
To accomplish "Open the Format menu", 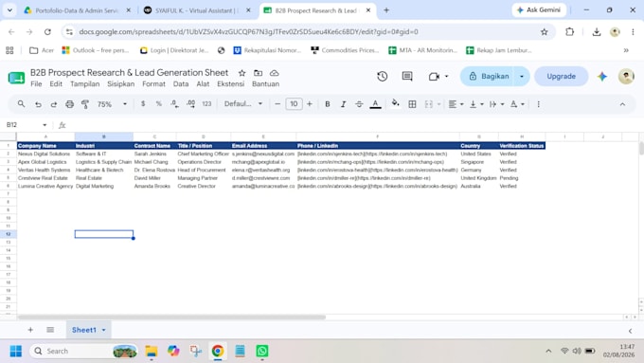I will click(x=153, y=83).
